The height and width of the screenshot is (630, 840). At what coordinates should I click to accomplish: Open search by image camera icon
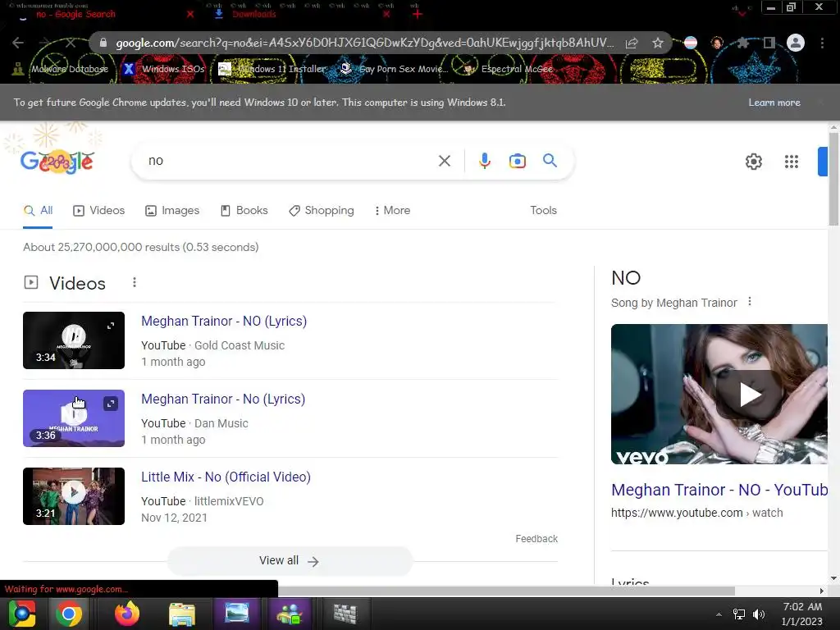point(517,161)
